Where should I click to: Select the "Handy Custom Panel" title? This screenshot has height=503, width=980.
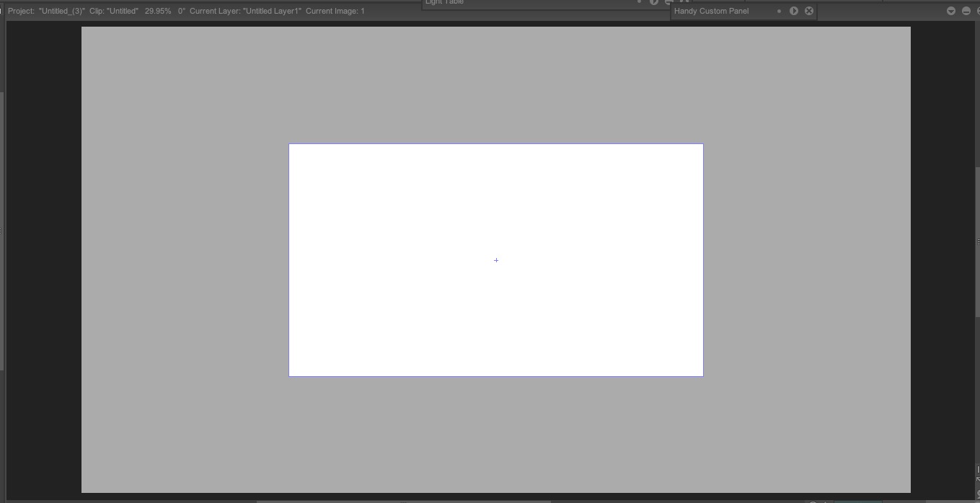(x=711, y=11)
